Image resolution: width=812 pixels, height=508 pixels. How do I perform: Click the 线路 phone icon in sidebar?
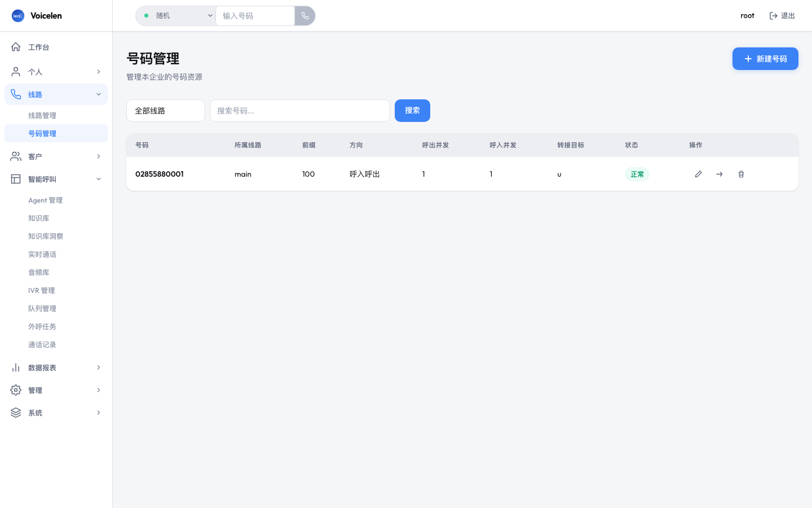point(16,94)
